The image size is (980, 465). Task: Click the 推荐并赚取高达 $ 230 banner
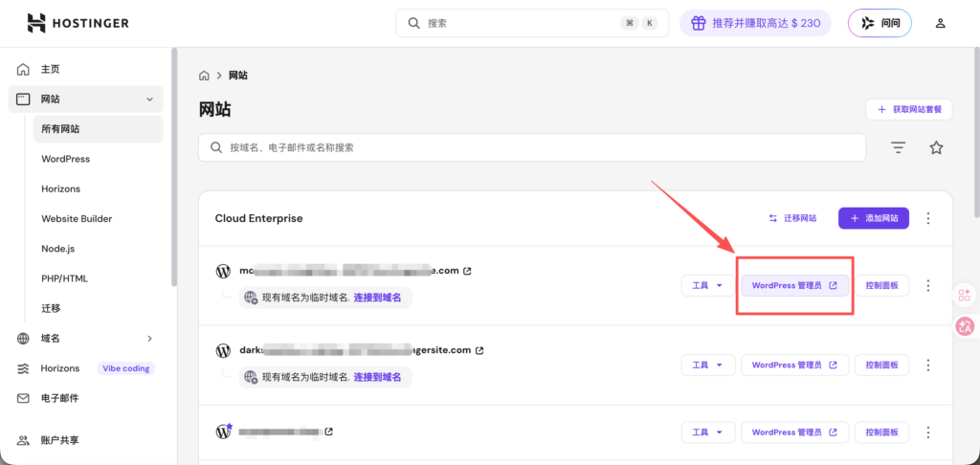click(x=756, y=23)
